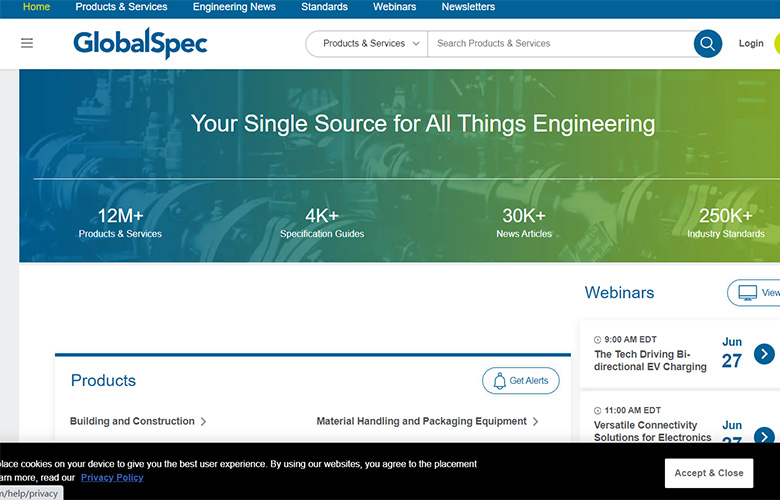780x500 pixels.
Task: Expand Material Handling and Packaging Equipment chevron
Action: [x=535, y=422]
